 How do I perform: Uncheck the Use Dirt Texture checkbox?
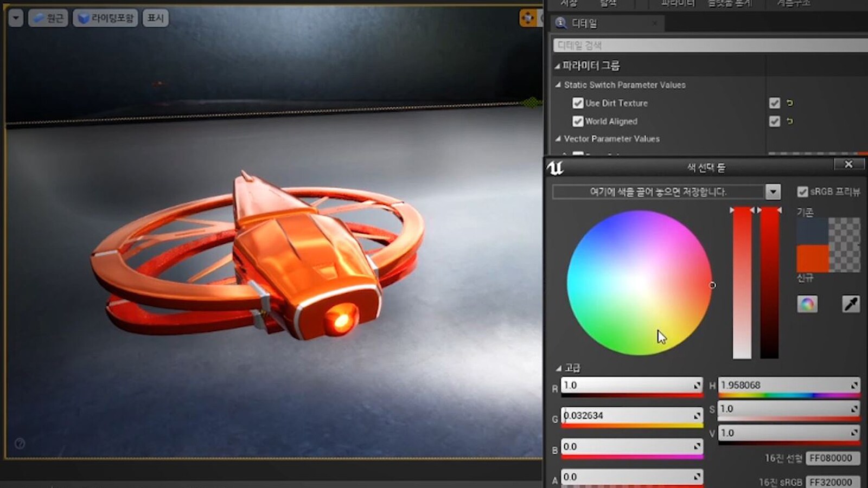click(578, 103)
